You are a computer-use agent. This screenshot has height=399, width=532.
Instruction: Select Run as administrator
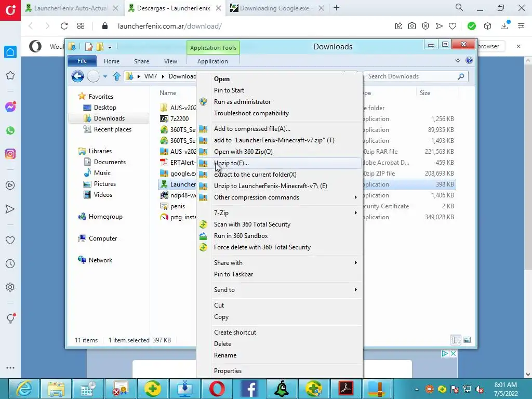[x=279, y=102]
